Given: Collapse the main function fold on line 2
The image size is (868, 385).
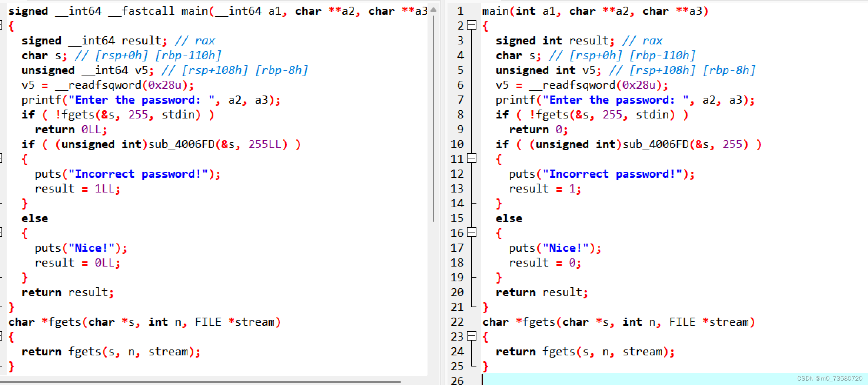Looking at the screenshot, I should [x=471, y=26].
